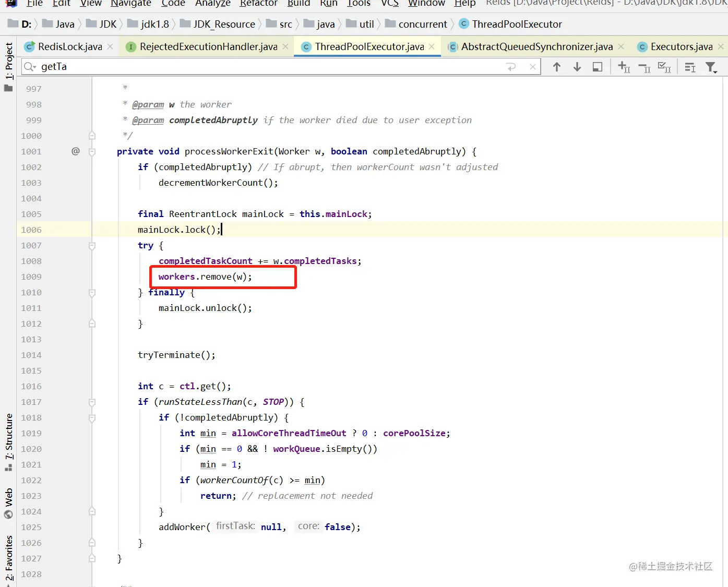Click Java folder in navigation breadcrumb

pyautogui.click(x=58, y=24)
